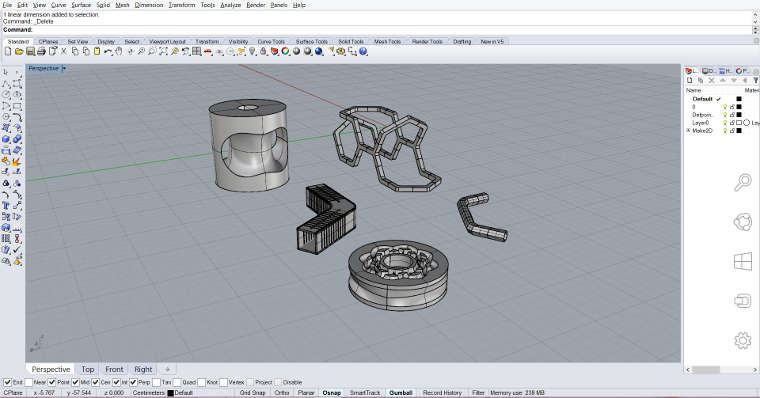Click the Windows Start charm icon
This screenshot has height=398, width=760.
(743, 262)
